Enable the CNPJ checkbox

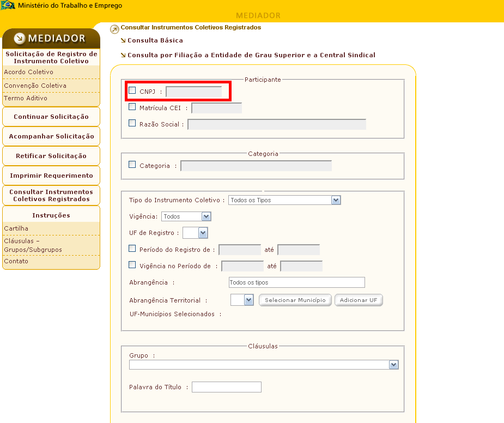[x=132, y=90]
